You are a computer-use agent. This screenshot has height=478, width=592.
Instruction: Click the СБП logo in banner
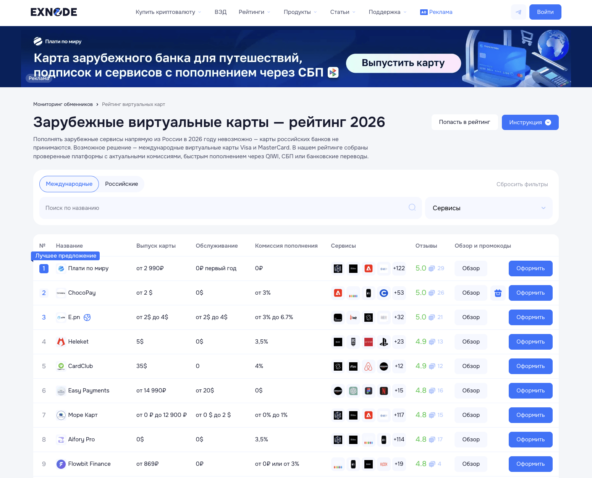click(333, 72)
